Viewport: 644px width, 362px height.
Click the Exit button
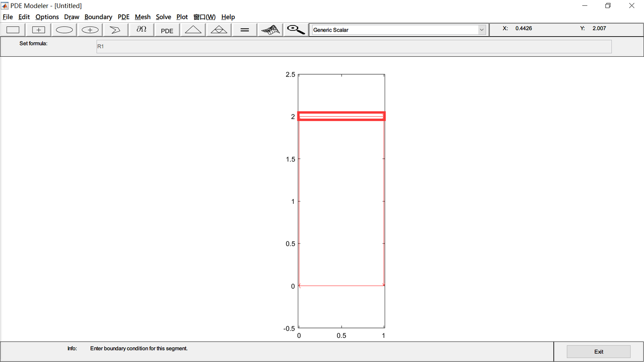point(598,351)
